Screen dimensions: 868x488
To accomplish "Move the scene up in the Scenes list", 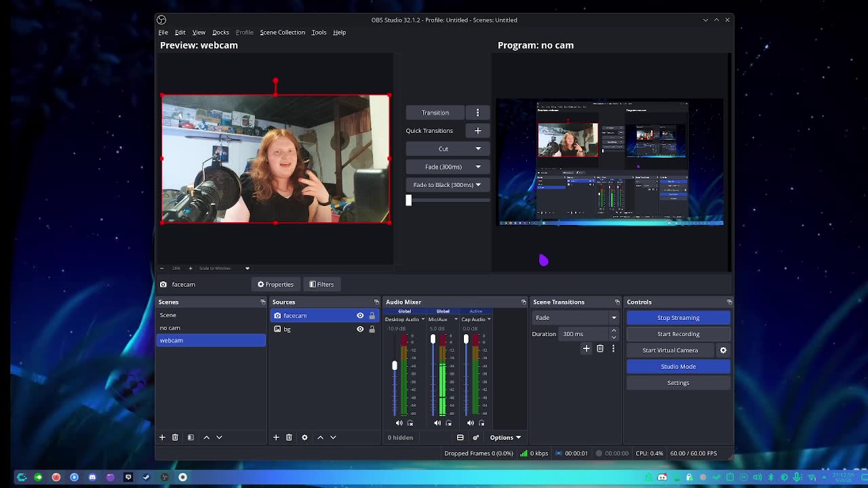I will coord(207,437).
